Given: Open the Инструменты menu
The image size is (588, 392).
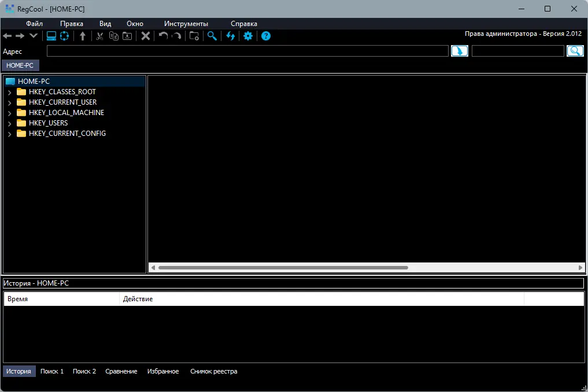Looking at the screenshot, I should tap(186, 24).
